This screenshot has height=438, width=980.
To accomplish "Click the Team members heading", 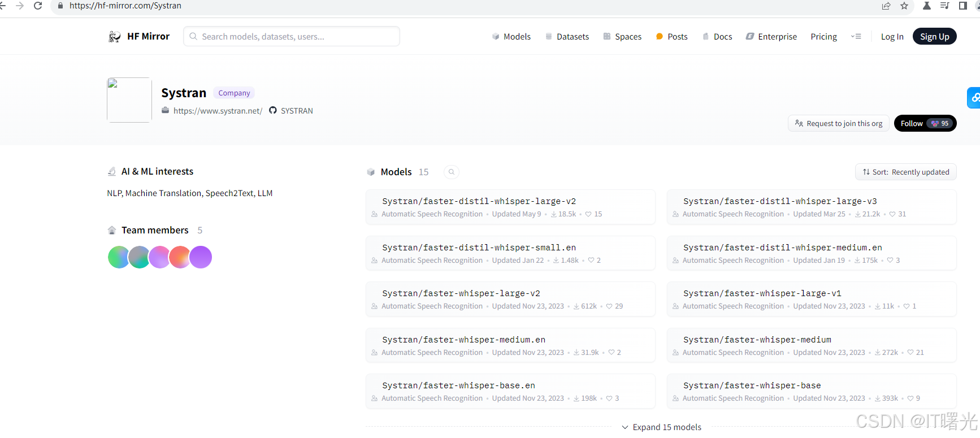I will tap(155, 230).
